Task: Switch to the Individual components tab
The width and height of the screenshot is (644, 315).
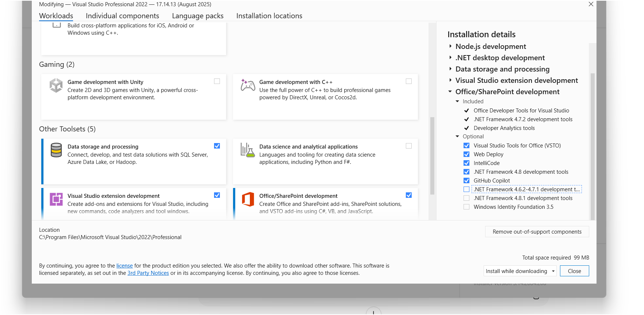Action: [x=122, y=16]
